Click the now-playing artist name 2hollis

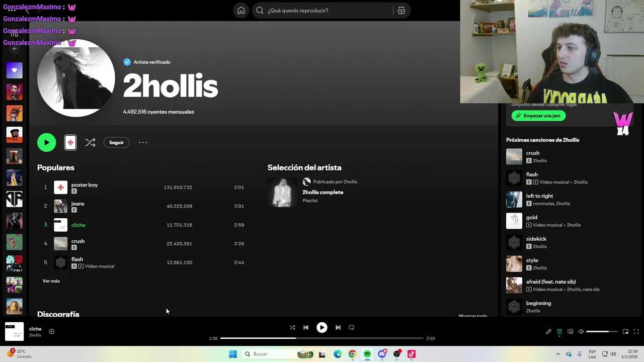tap(35, 335)
